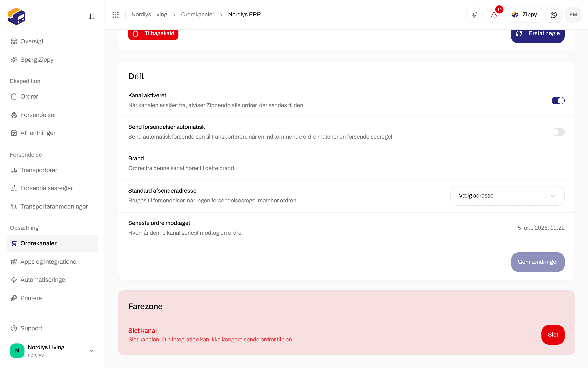The width and height of the screenshot is (588, 368).
Task: Click the Nordlys ERP breadcrumb text
Action: (244, 15)
